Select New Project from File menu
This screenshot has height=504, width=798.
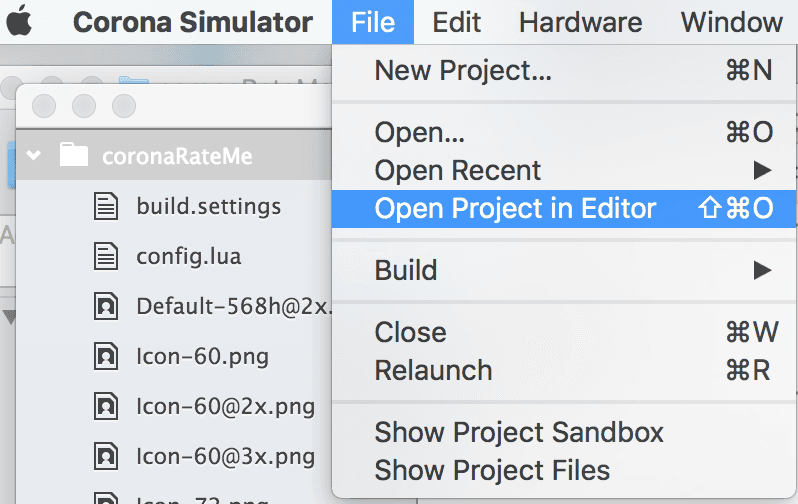click(x=462, y=71)
